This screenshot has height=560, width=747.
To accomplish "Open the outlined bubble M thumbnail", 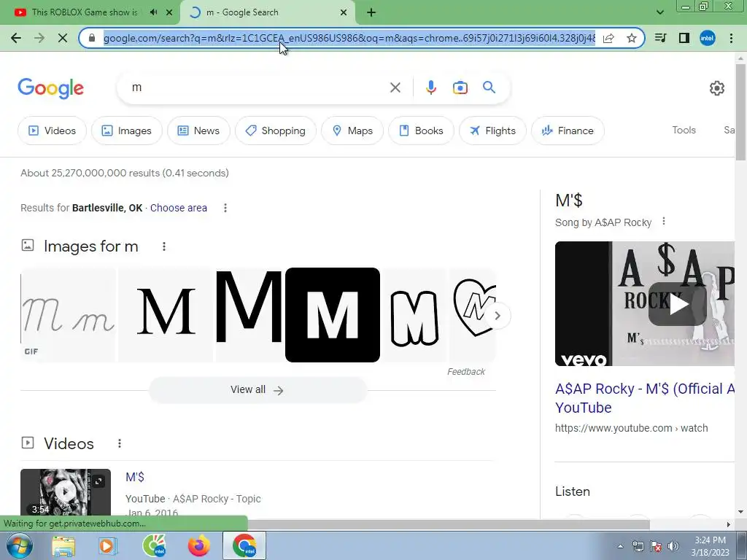I will pos(414,315).
